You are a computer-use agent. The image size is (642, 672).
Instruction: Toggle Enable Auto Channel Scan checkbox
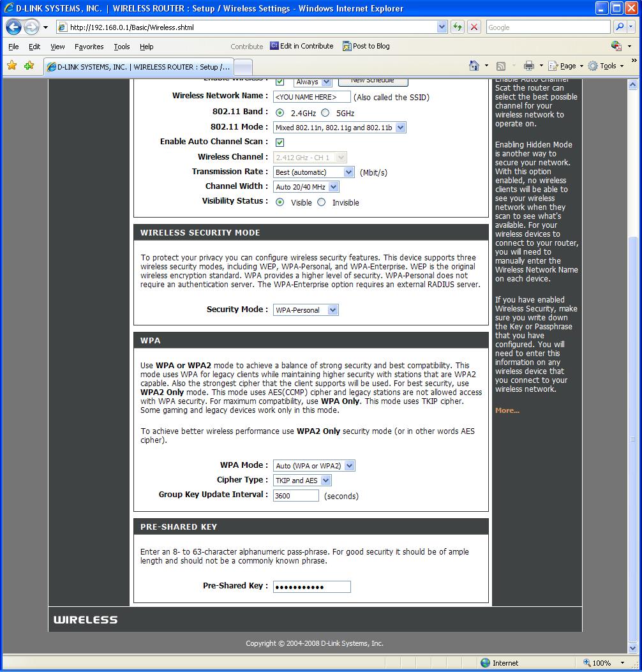click(280, 142)
